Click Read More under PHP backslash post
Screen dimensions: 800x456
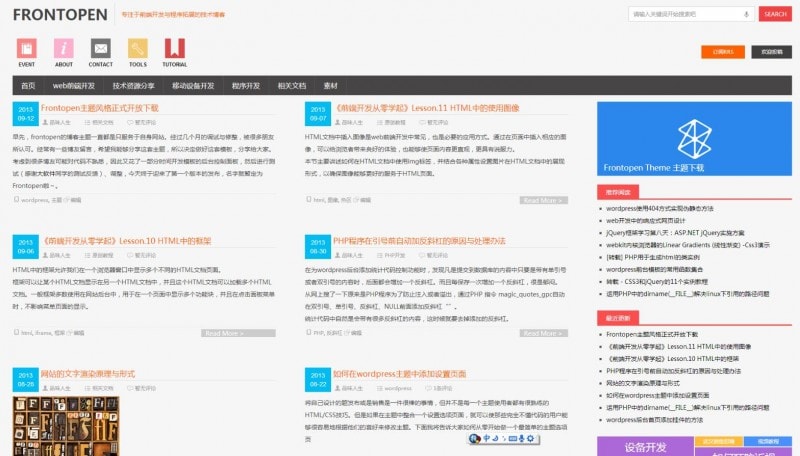543,333
